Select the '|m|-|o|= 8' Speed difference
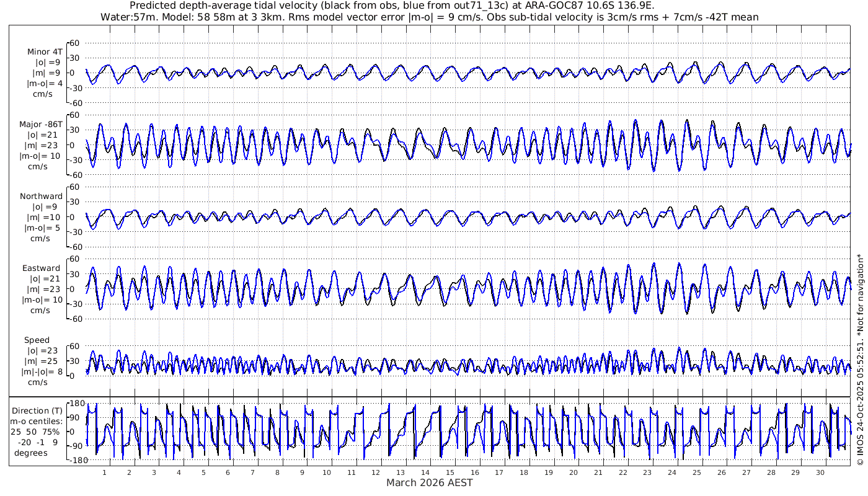Screen dimensions: 868x496 (x=40, y=372)
